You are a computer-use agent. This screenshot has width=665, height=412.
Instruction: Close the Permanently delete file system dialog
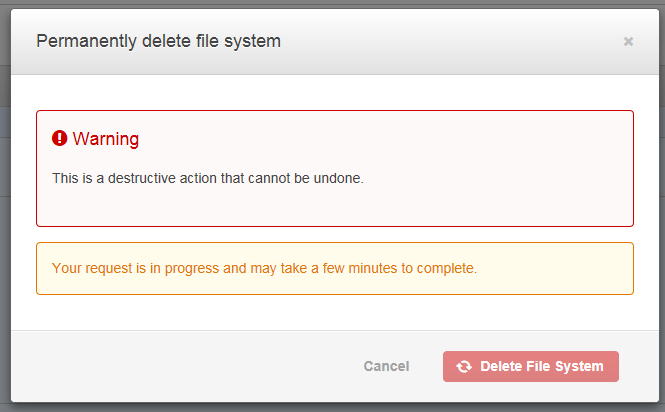tap(628, 42)
